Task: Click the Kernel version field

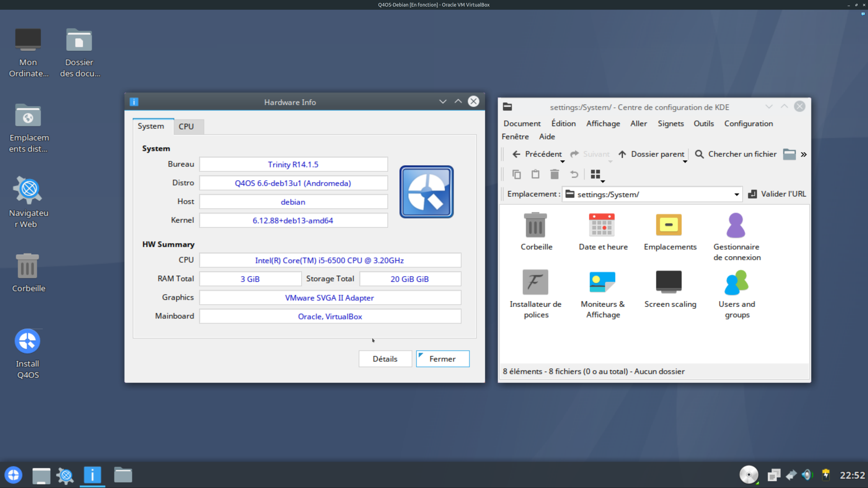Action: point(293,221)
